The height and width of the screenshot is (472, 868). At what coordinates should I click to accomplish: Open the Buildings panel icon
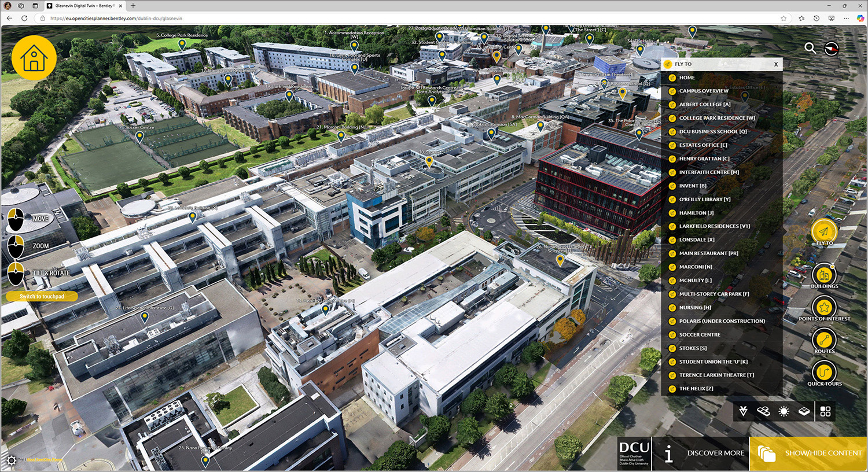pos(824,275)
